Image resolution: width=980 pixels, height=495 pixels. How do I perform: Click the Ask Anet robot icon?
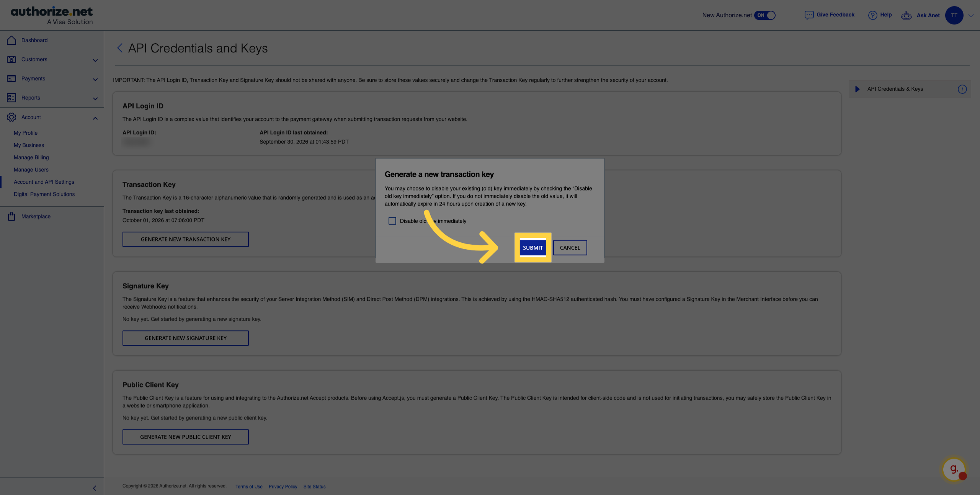coord(906,15)
